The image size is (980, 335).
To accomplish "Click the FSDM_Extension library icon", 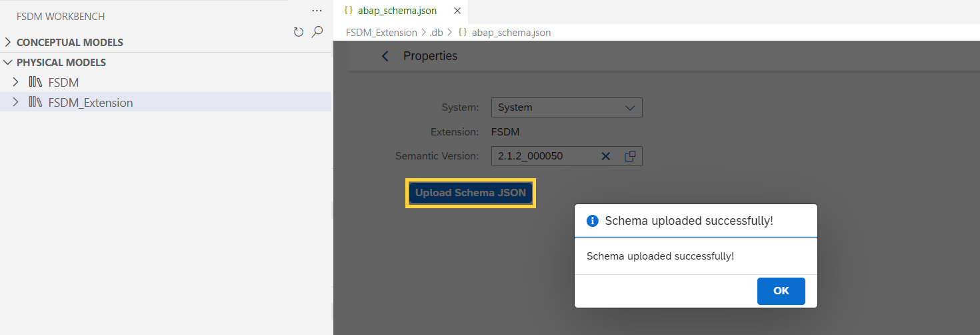I will [35, 102].
